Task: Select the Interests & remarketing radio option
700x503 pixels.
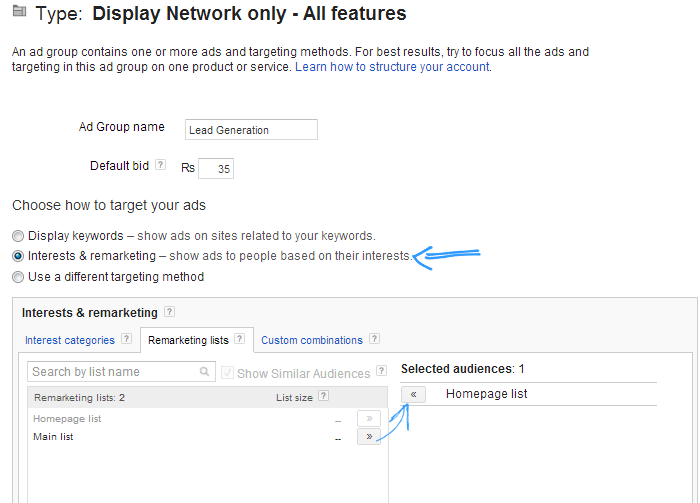Action: click(x=18, y=256)
